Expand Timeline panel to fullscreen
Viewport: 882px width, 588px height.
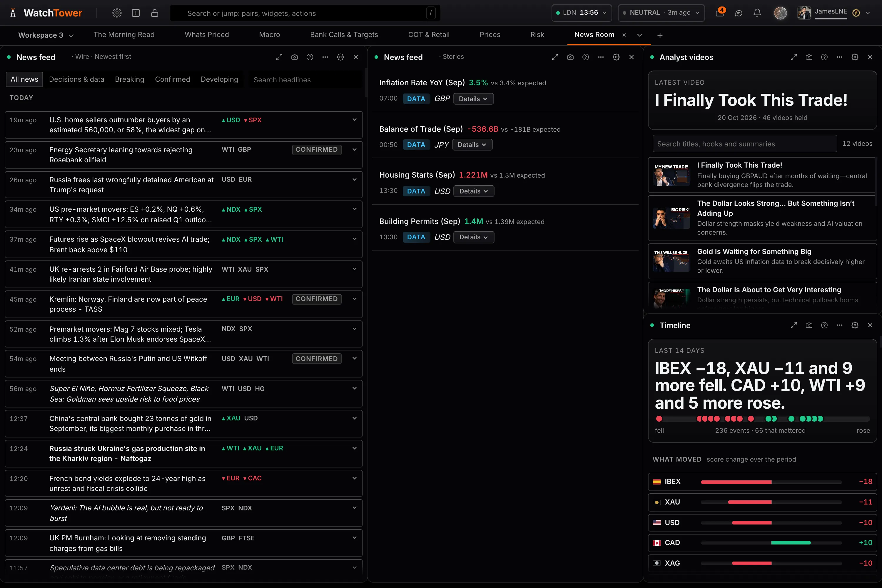tap(794, 325)
